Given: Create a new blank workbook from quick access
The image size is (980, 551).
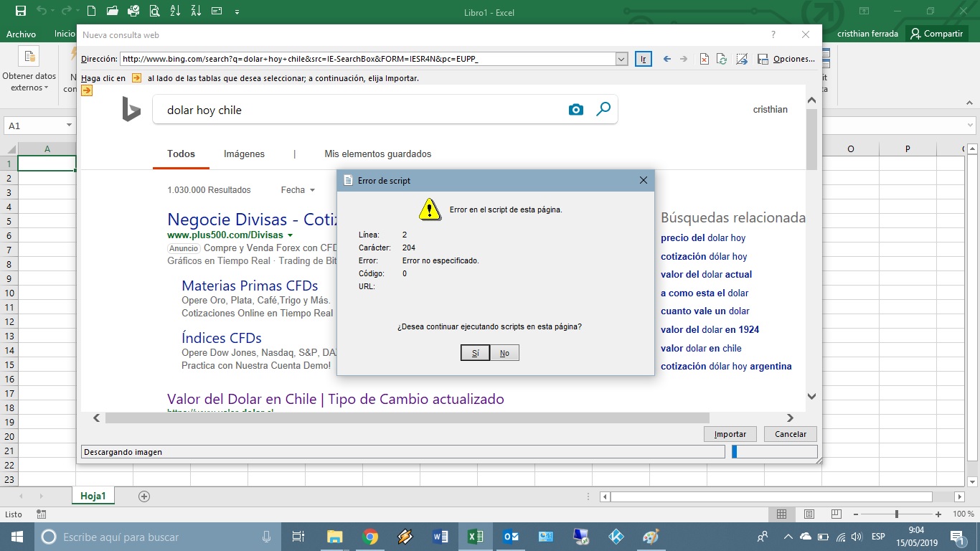Looking at the screenshot, I should [x=90, y=11].
